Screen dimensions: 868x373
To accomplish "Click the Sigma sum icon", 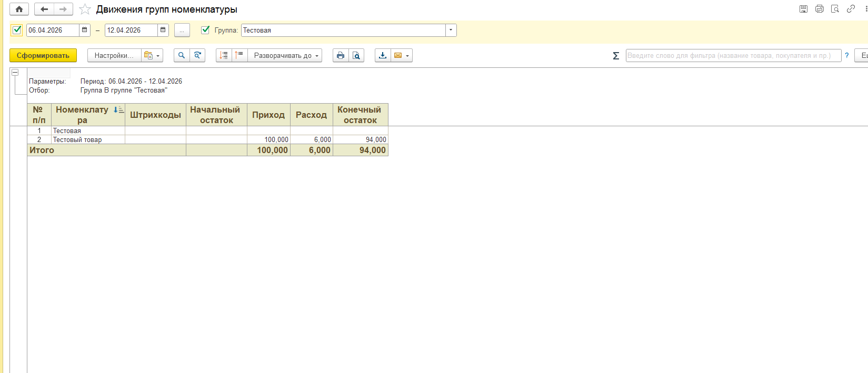I will coord(616,56).
